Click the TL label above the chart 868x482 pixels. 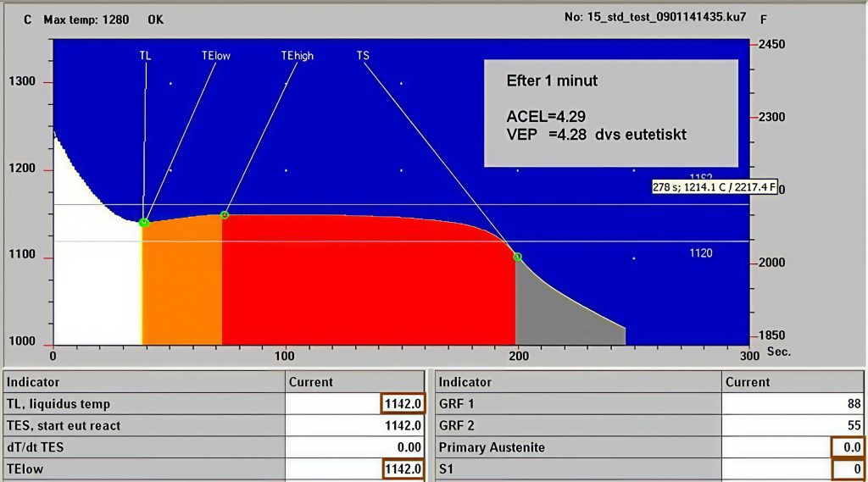click(x=146, y=55)
